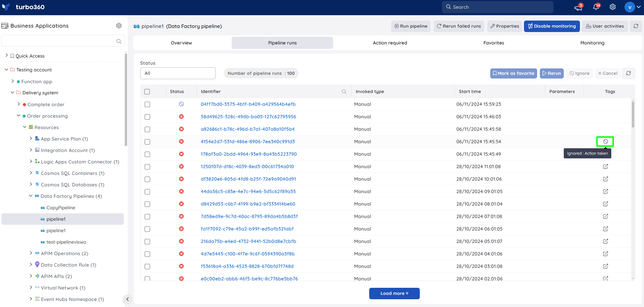The width and height of the screenshot is (644, 307).
Task: Click the ignored tag icon for run 4154e2d7
Action: coord(605,142)
